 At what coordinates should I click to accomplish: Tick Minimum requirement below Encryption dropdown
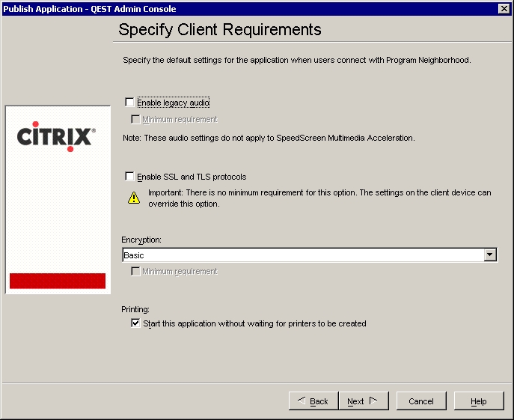click(x=135, y=272)
